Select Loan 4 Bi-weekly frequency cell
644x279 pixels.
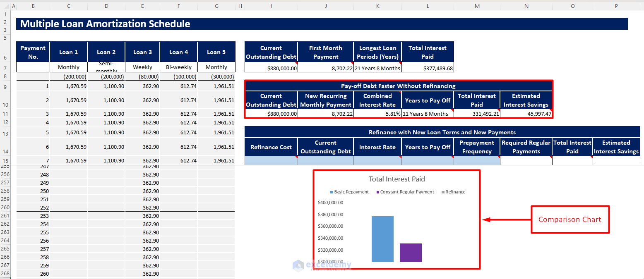178,67
